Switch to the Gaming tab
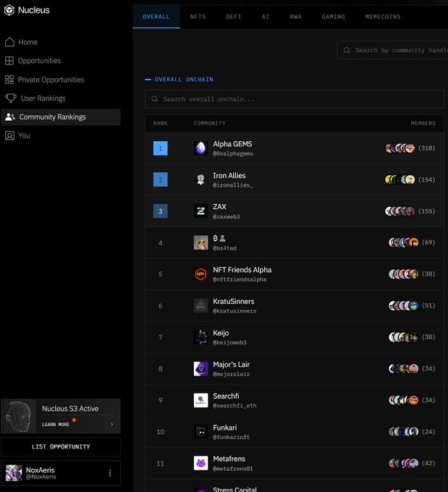 click(x=334, y=17)
